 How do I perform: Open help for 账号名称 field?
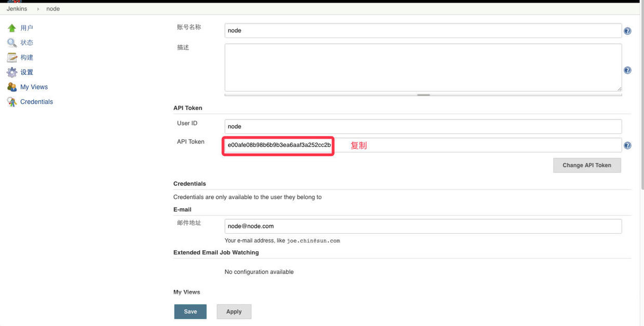pos(627,31)
